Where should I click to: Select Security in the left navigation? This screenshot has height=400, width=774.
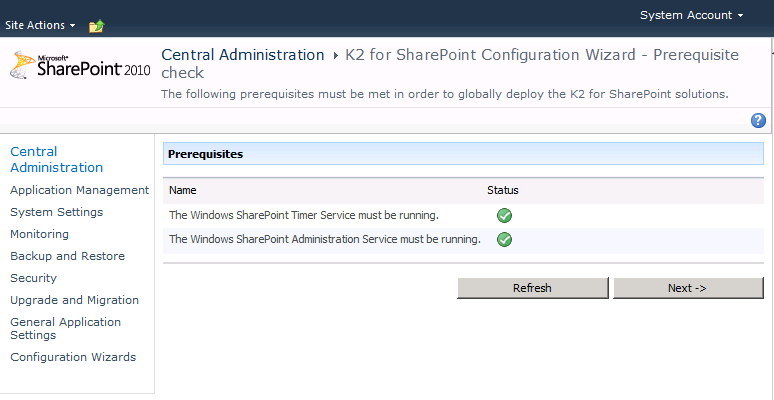[x=34, y=278]
